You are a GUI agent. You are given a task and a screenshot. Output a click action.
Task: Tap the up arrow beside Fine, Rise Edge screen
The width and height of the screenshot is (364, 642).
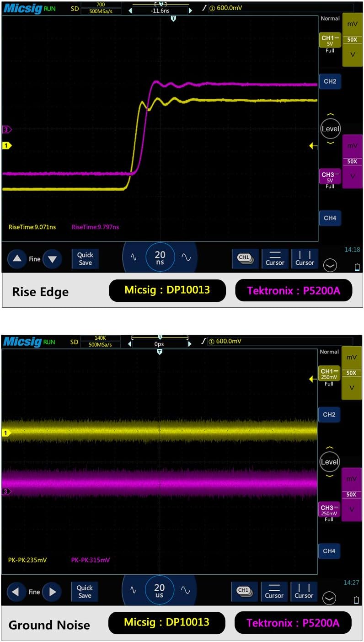point(17,259)
